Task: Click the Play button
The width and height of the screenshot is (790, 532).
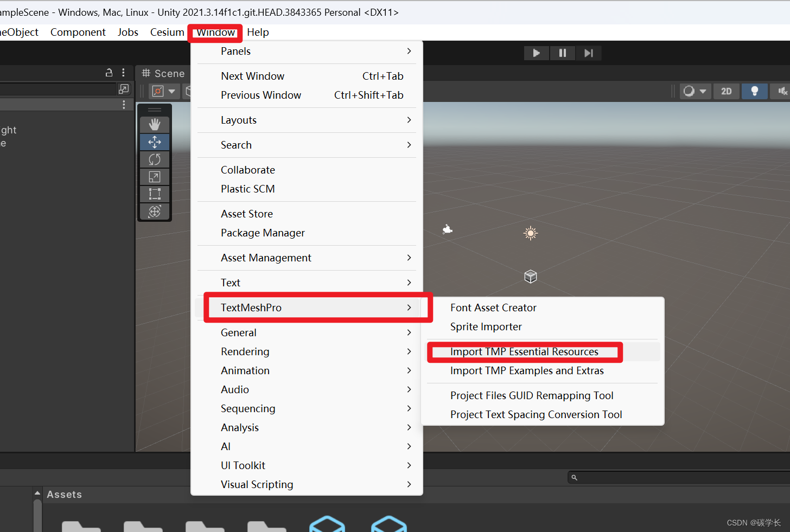Action: click(537, 53)
